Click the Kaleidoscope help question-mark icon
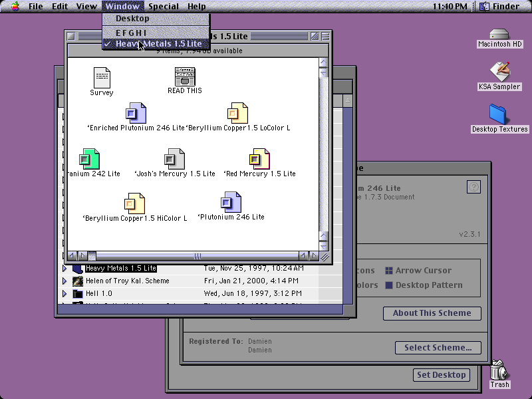This screenshot has width=532, height=399. pyautogui.click(x=473, y=187)
